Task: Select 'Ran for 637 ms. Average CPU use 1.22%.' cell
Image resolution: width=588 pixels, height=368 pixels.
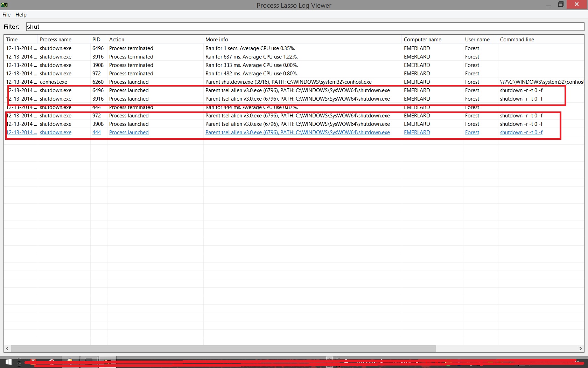Action: tap(252, 57)
